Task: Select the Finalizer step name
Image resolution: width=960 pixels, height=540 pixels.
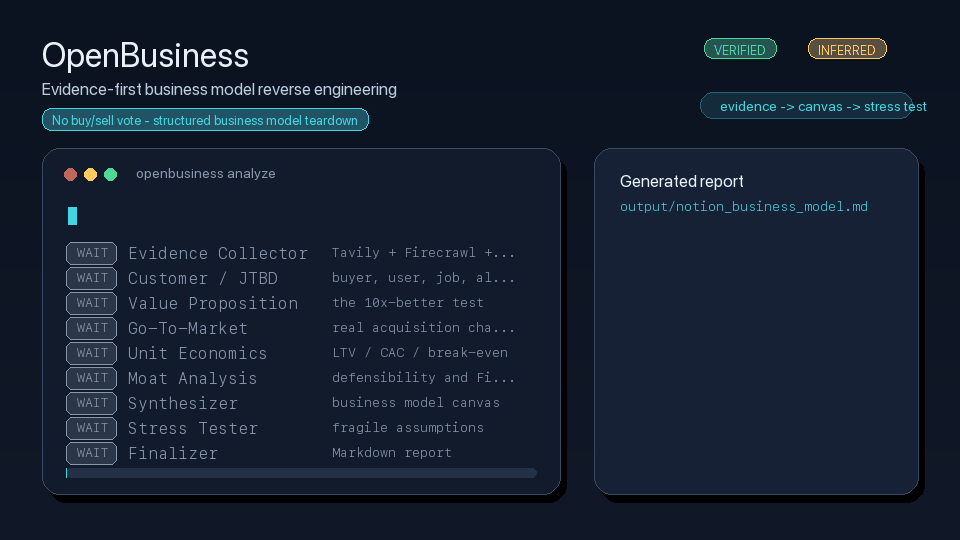Action: tap(173, 454)
